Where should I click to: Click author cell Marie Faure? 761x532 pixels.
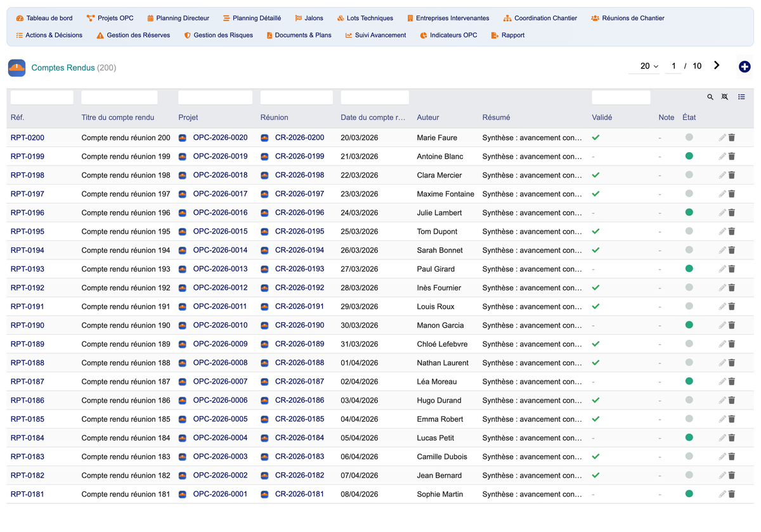click(x=437, y=138)
